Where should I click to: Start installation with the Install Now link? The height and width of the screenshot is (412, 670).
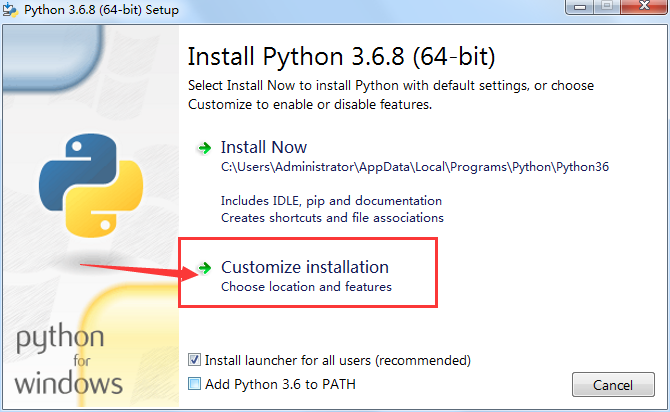pyautogui.click(x=264, y=147)
